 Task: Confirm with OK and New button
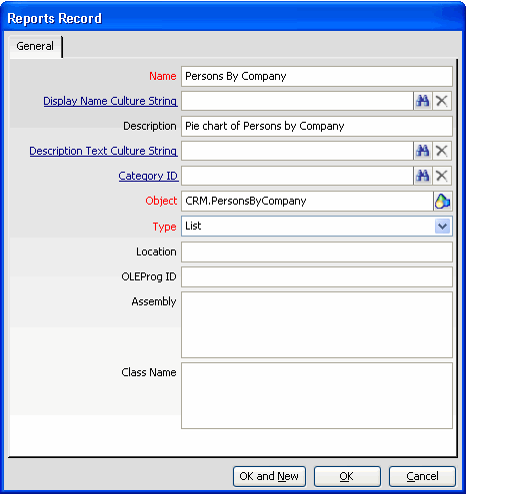click(269, 476)
